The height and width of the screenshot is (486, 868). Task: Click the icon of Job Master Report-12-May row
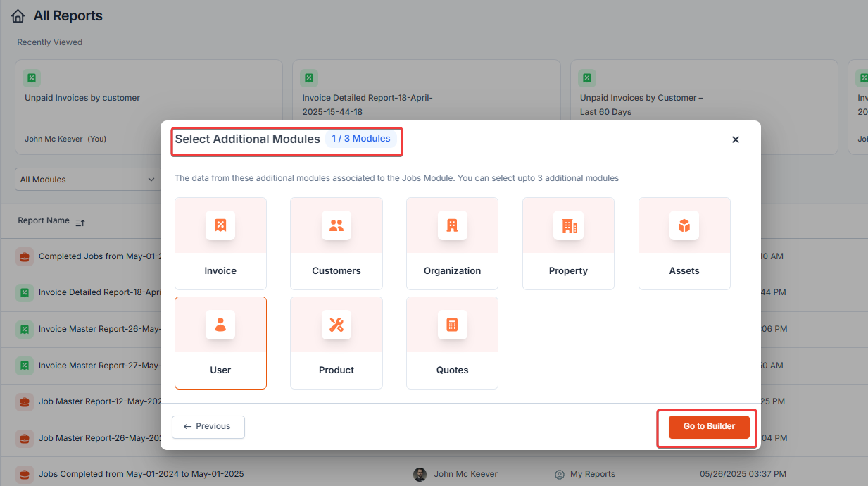click(x=25, y=402)
